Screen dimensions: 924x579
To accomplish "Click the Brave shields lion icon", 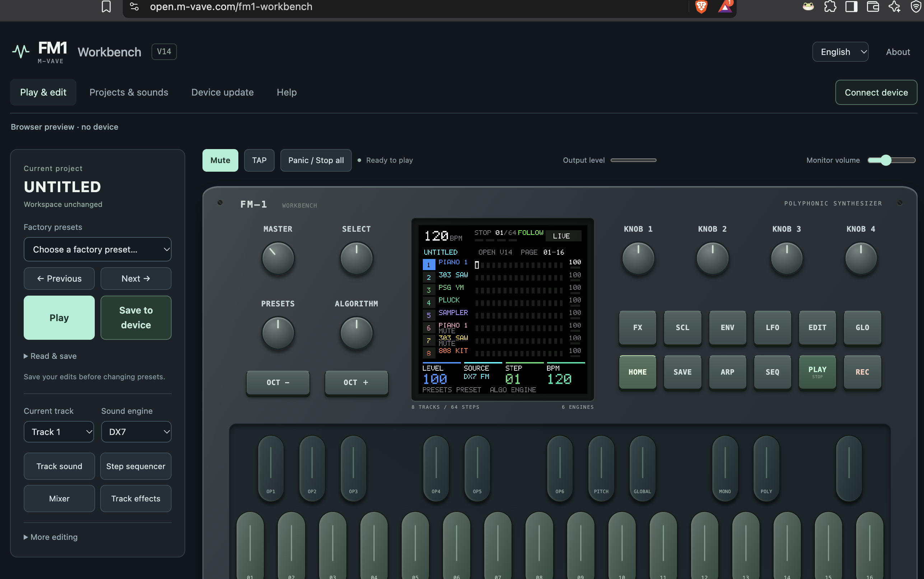I will (x=701, y=6).
